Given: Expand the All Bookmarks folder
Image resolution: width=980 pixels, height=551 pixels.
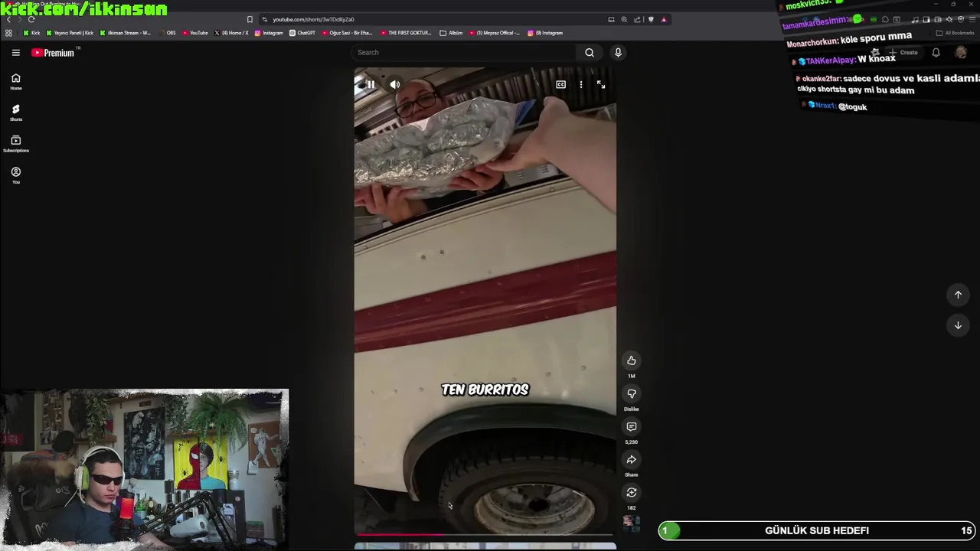Looking at the screenshot, I should [x=955, y=33].
